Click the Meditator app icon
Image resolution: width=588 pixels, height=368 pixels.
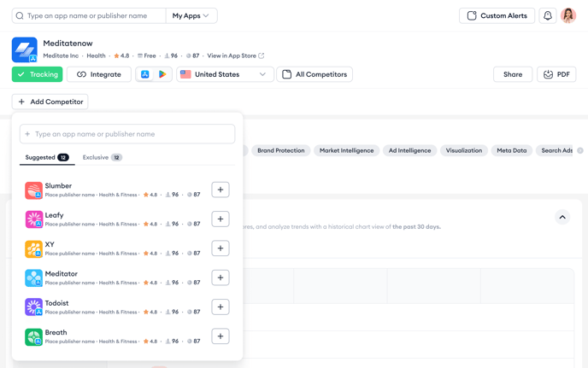click(x=33, y=278)
